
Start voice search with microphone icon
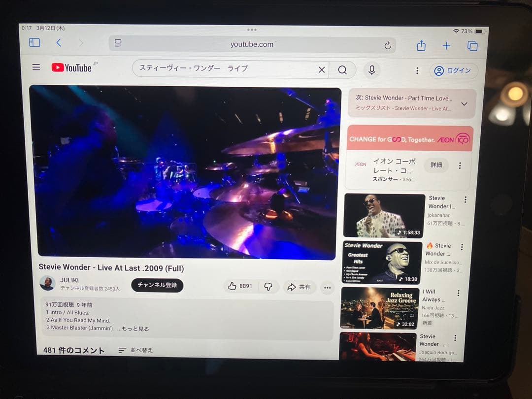click(x=372, y=70)
